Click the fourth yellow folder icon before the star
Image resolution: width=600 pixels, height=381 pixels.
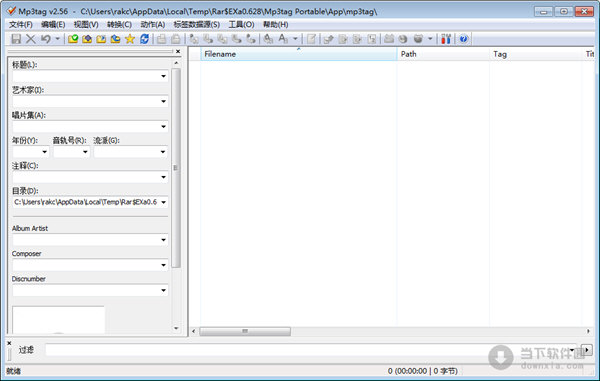(115, 39)
